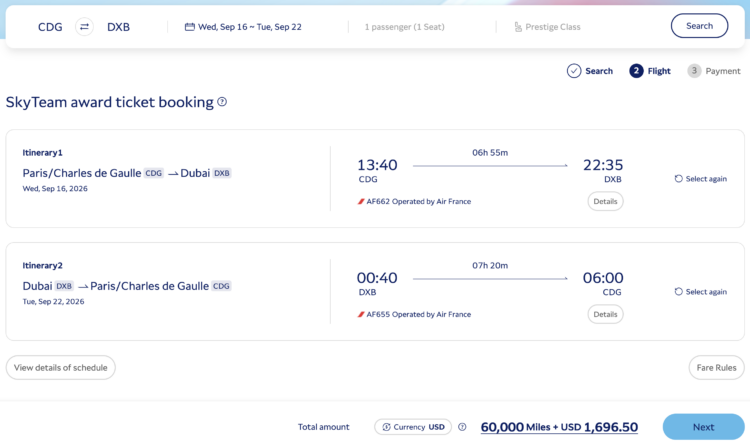Click Air France logo beside AF655
This screenshot has height=445, width=750.
pyautogui.click(x=361, y=314)
